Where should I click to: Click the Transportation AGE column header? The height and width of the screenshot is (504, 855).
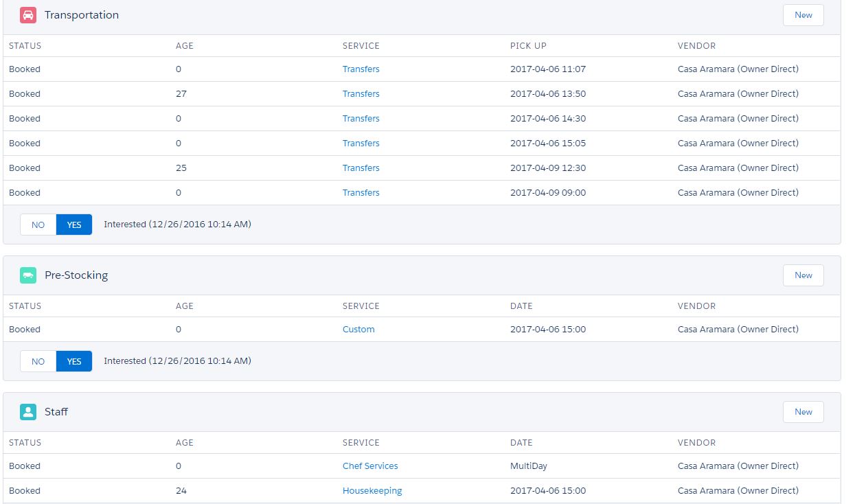[x=185, y=46]
